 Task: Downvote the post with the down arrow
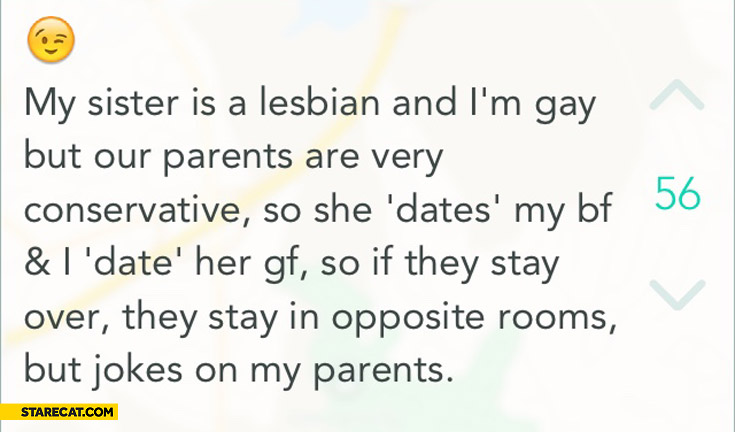coord(676,293)
